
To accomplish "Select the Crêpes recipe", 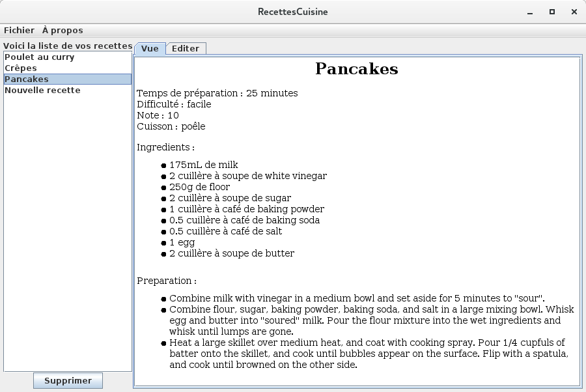I will coord(68,68).
